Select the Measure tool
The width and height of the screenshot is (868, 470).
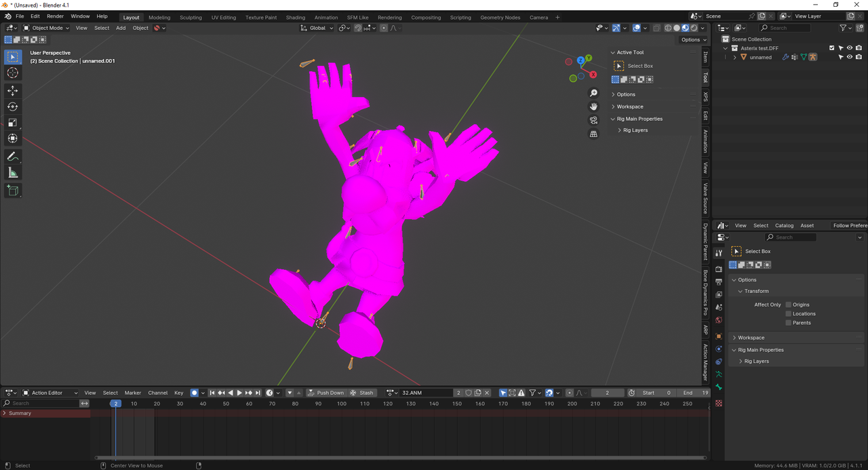[13, 173]
